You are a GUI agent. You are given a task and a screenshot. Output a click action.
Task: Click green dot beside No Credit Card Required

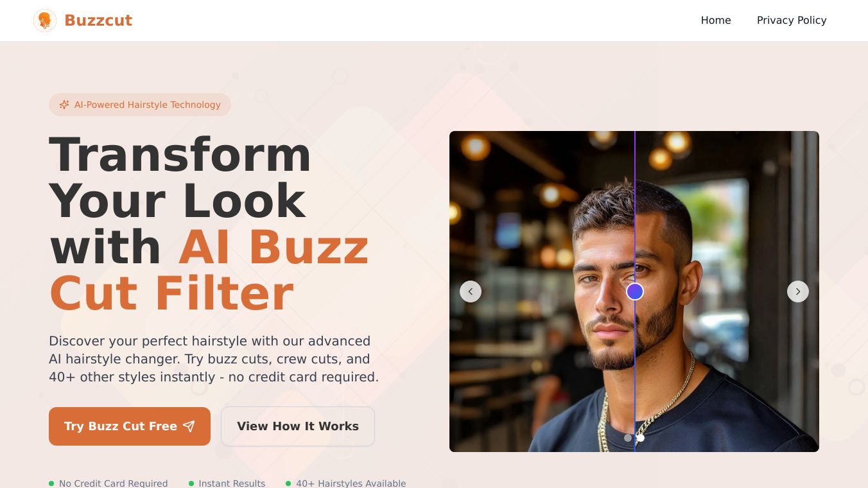(x=51, y=484)
